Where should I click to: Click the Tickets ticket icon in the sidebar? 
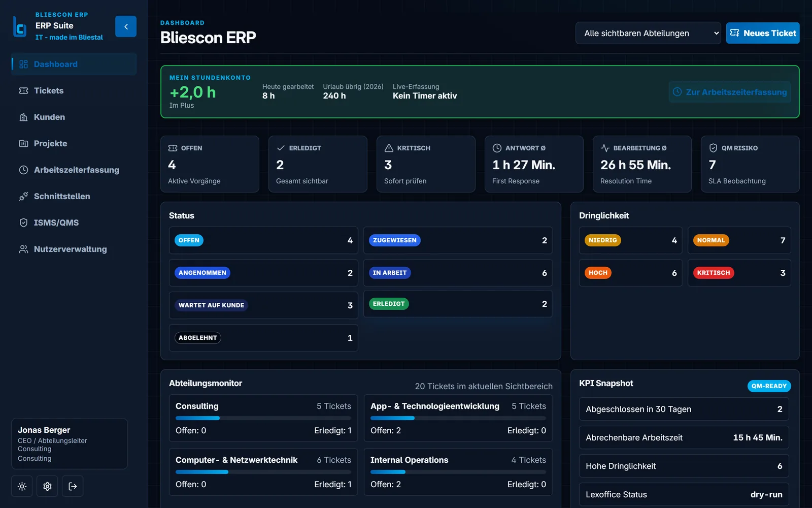(x=23, y=90)
